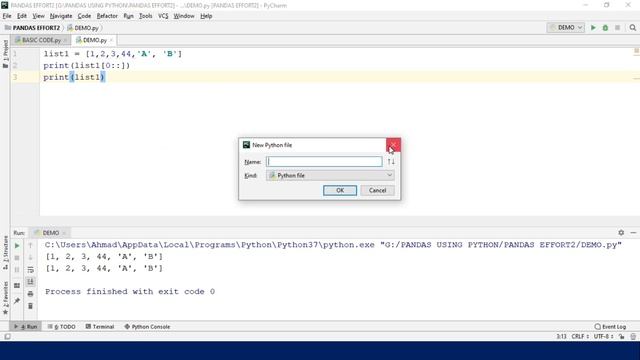The image size is (640, 360).
Task: Open the Help menu
Action: [206, 16]
